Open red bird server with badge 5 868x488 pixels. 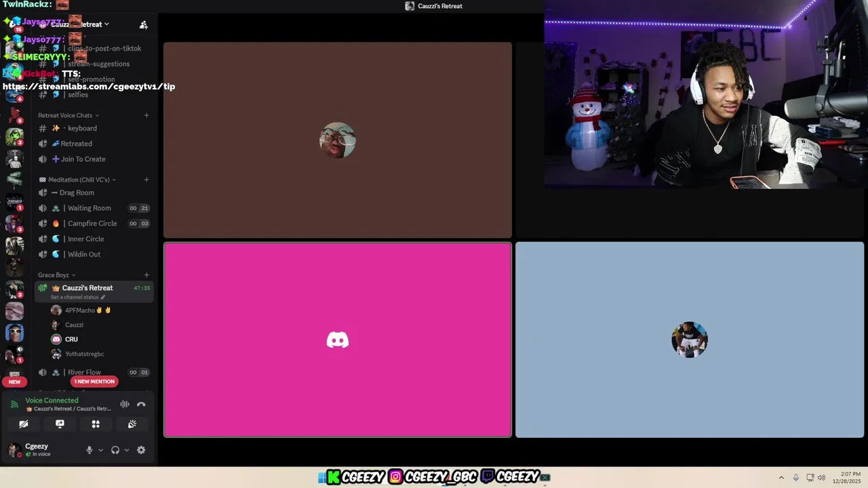tap(14, 115)
